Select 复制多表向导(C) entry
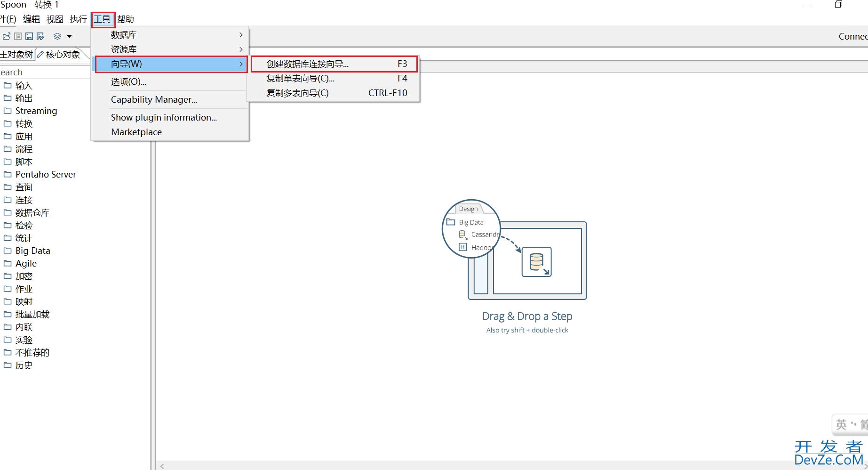 (334, 93)
